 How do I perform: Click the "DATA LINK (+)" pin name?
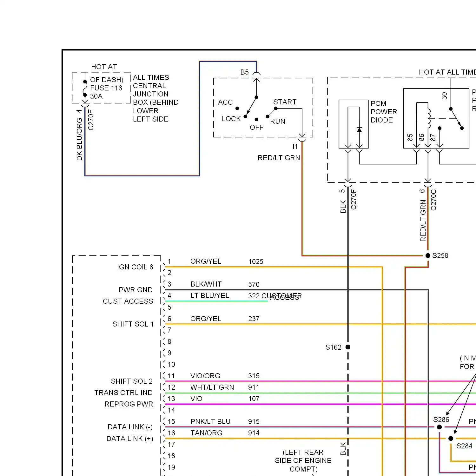[130, 439]
